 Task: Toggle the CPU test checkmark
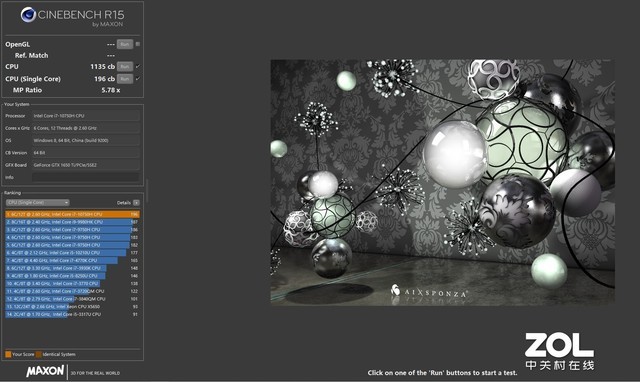coord(138,66)
